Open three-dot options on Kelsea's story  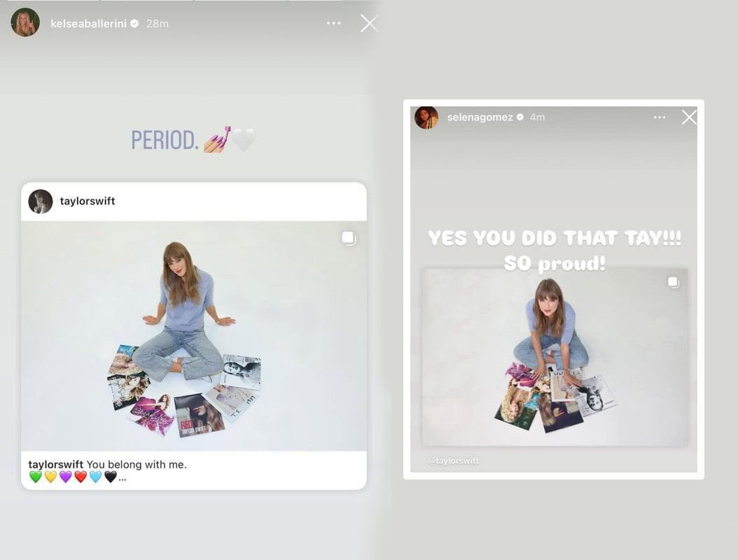click(334, 23)
